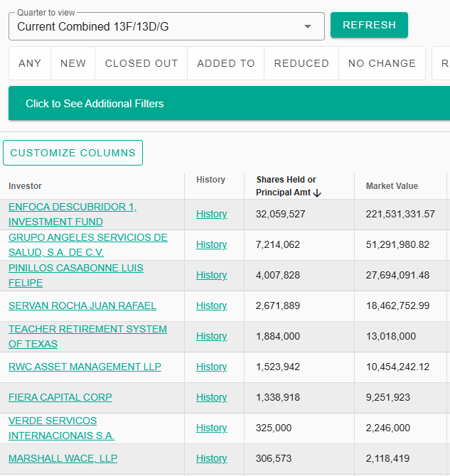Click shares value 325,000
Screen dimensions: 450x476
pyautogui.click(x=274, y=428)
